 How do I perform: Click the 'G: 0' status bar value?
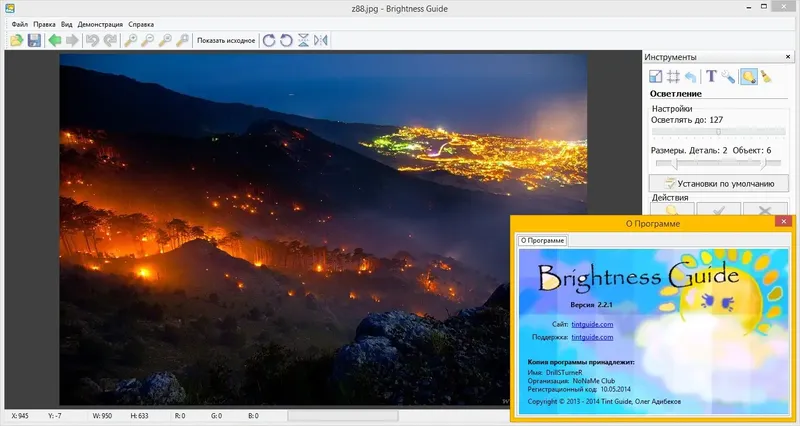click(216, 416)
